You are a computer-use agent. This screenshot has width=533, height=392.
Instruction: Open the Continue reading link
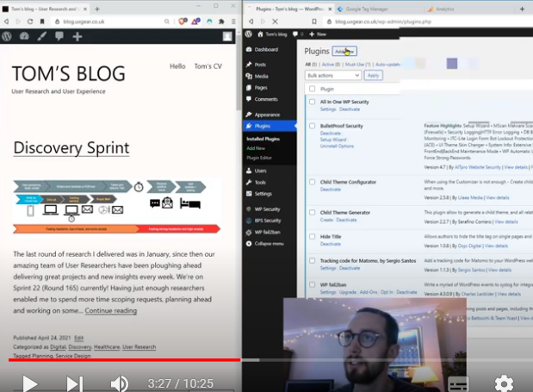(x=110, y=310)
